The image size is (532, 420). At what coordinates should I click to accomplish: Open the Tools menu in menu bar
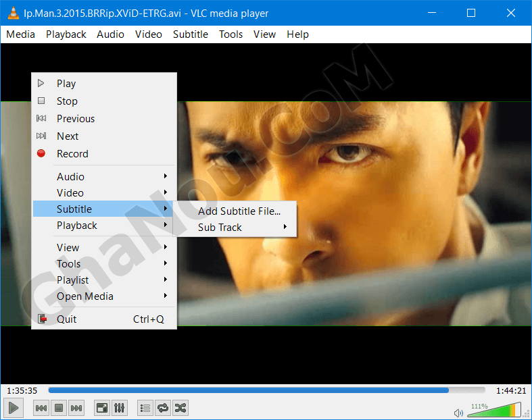pos(231,34)
